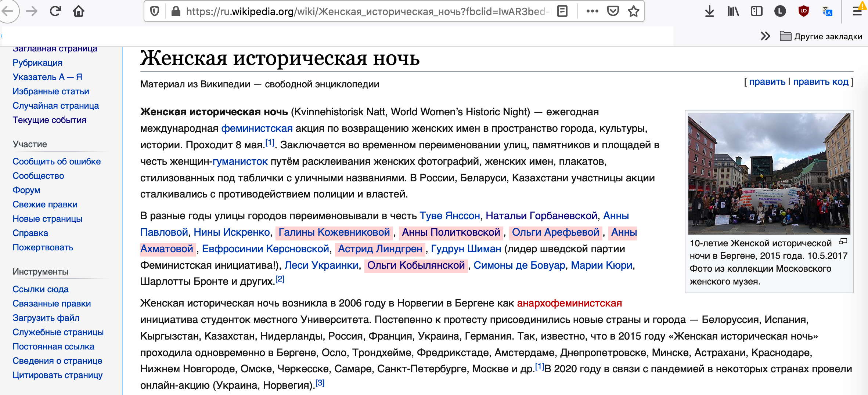Open the Нины Искренко link
The image size is (868, 395).
tap(232, 232)
